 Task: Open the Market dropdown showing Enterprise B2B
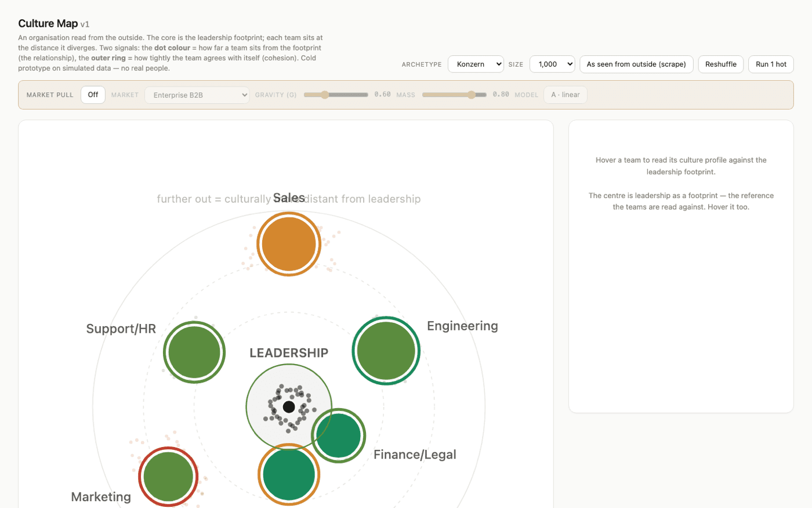click(197, 95)
